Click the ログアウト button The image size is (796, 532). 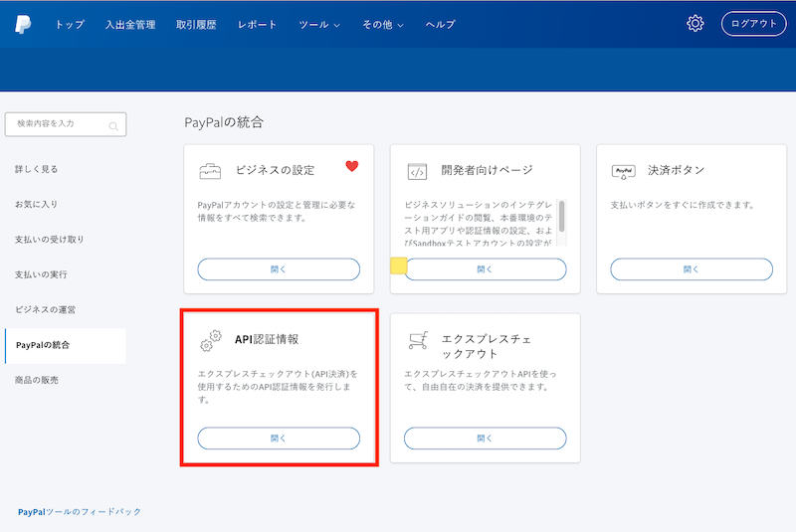(x=754, y=24)
